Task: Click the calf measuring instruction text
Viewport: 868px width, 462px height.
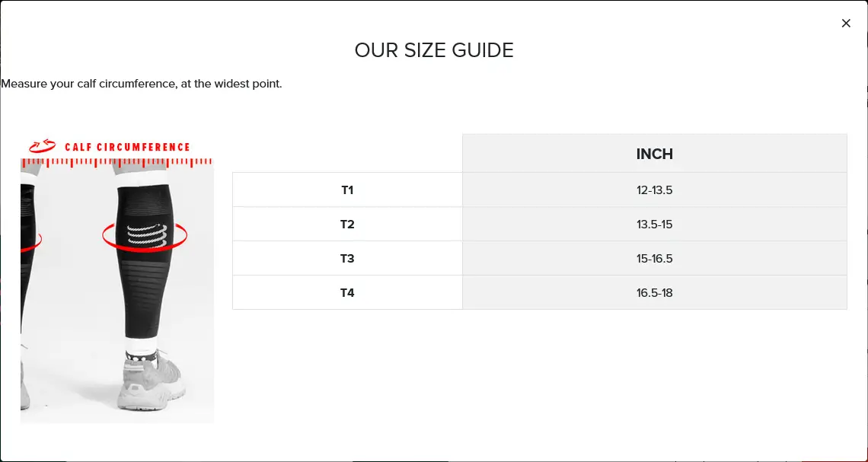Action: 142,84
